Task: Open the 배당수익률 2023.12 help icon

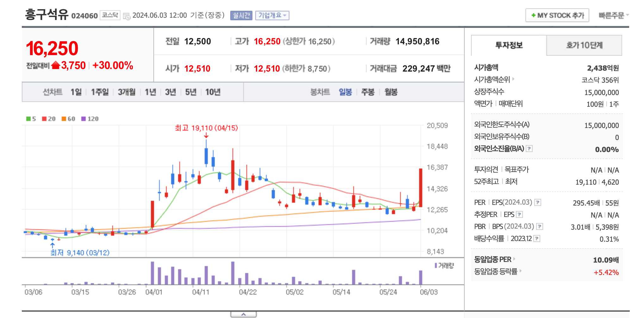Action: [x=537, y=239]
